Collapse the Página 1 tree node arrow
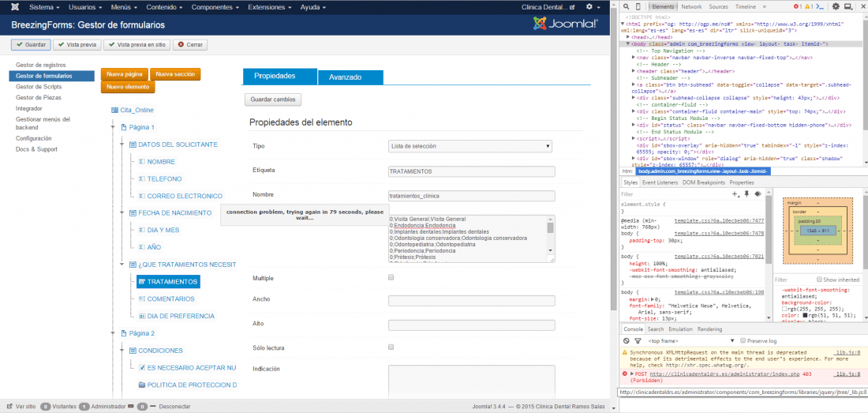The image size is (868, 413). (112, 127)
